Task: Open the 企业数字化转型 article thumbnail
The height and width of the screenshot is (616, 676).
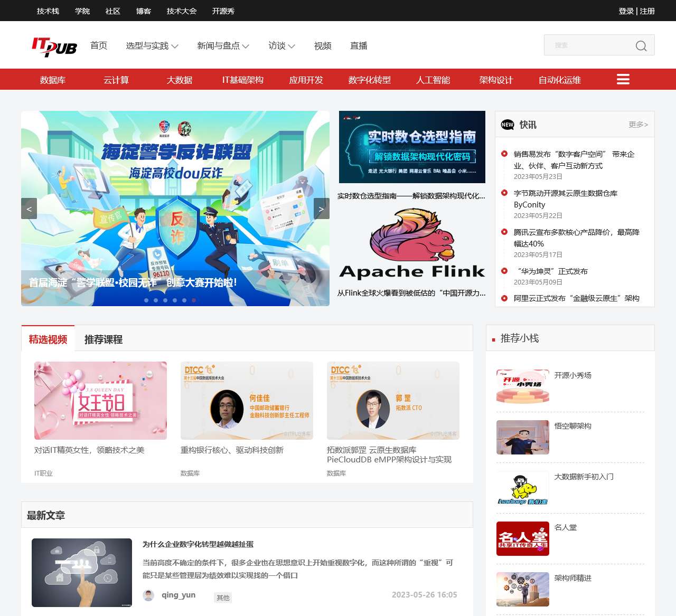Action: tap(82, 573)
